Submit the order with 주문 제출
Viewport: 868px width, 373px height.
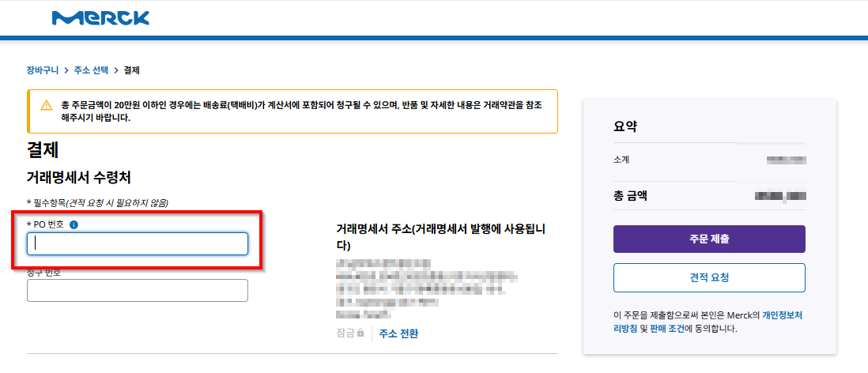coord(709,239)
